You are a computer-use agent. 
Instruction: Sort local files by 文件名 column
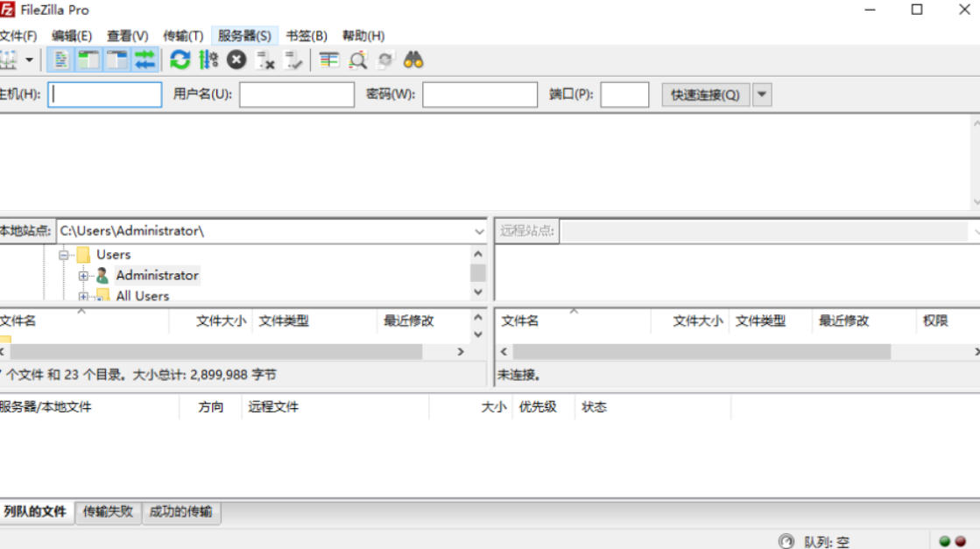click(x=84, y=321)
